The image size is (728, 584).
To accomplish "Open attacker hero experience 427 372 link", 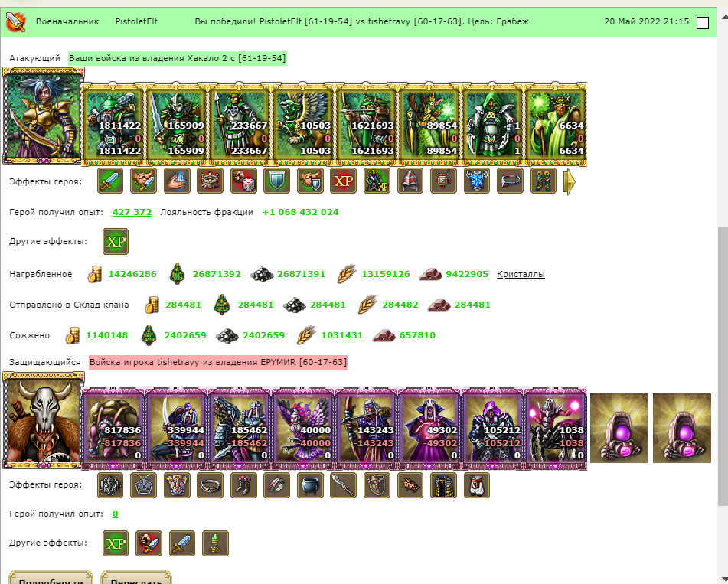I will pyautogui.click(x=132, y=212).
